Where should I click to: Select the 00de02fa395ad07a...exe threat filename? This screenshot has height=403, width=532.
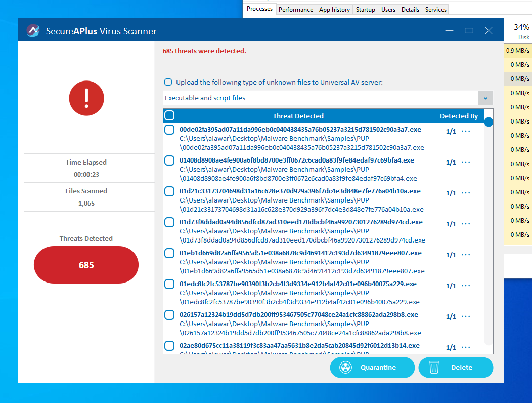click(300, 130)
